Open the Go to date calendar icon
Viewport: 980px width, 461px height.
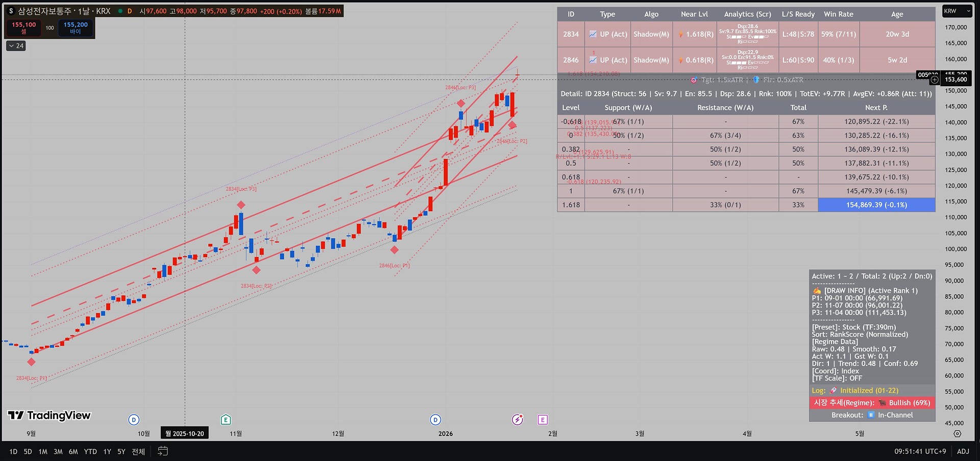[163, 451]
